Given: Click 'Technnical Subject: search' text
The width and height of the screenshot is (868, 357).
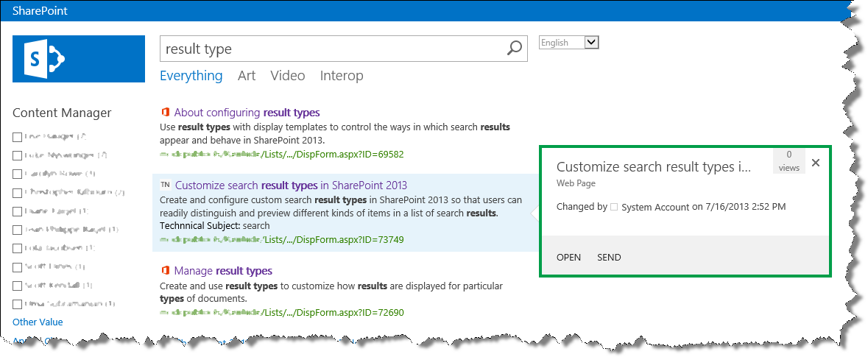Looking at the screenshot, I should (215, 225).
